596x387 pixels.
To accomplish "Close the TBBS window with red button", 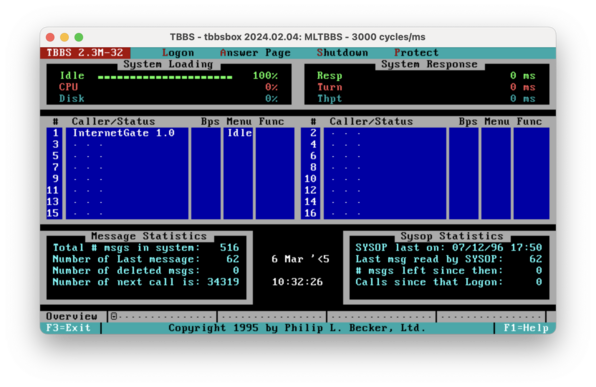I will (50, 37).
